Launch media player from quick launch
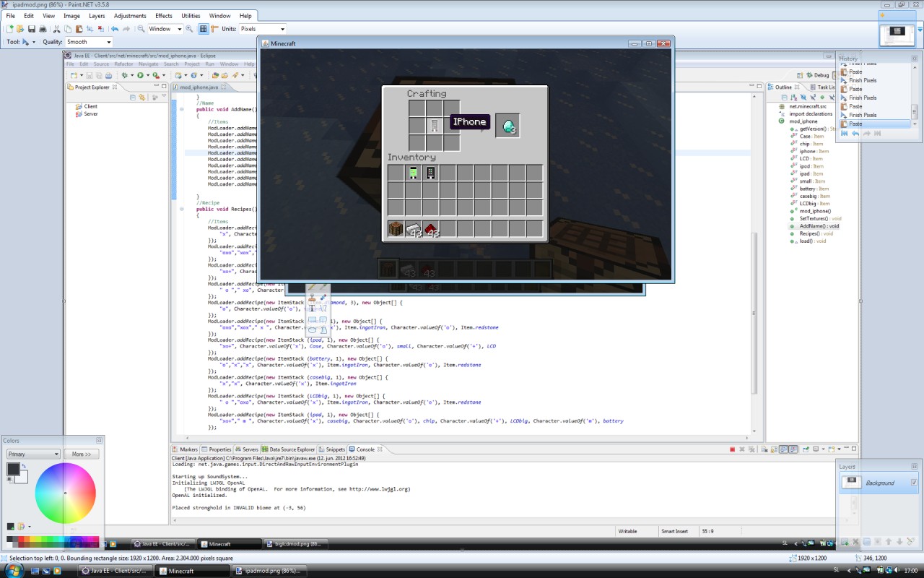This screenshot has width=924, height=578. tap(57, 571)
